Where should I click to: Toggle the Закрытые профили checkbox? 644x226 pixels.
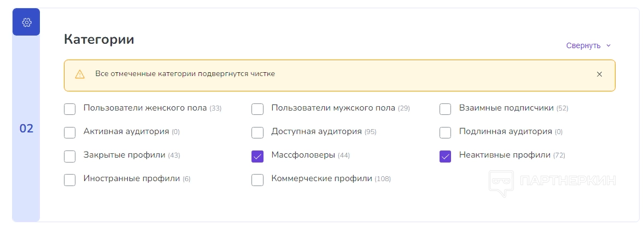pos(69,157)
